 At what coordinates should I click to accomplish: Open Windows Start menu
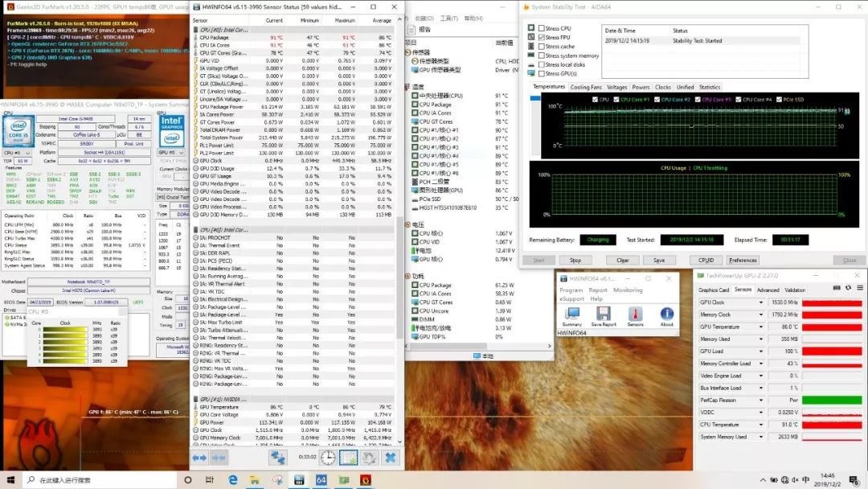point(10,479)
